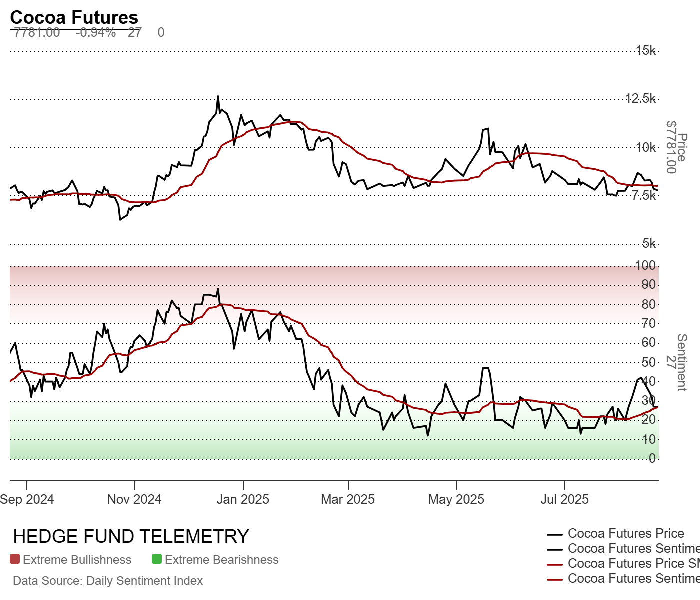Click the -0.94% change value in header
700x600 pixels.
click(x=96, y=33)
